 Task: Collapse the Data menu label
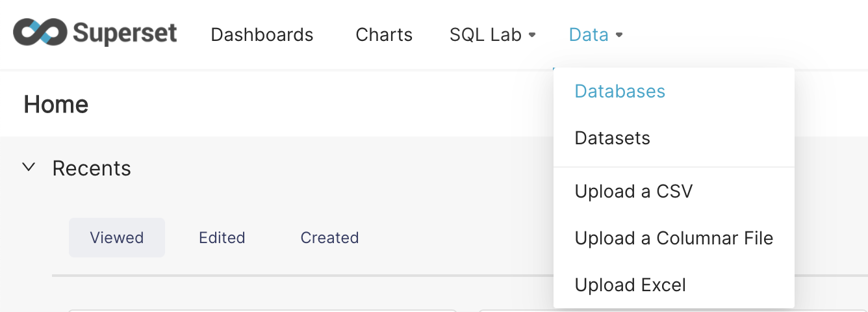588,34
